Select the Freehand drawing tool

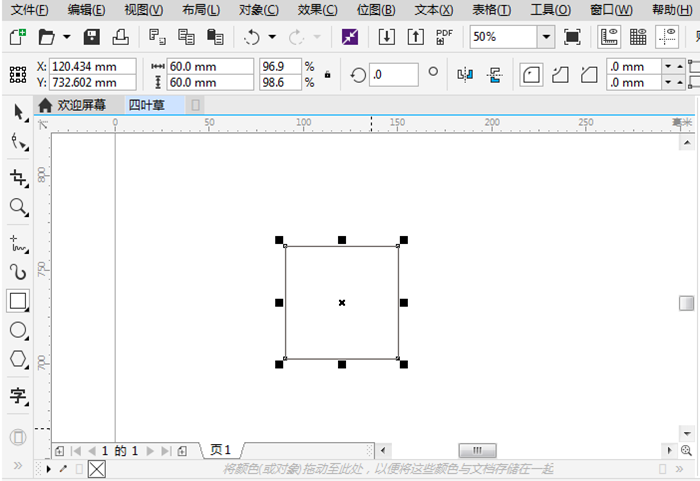pos(18,242)
